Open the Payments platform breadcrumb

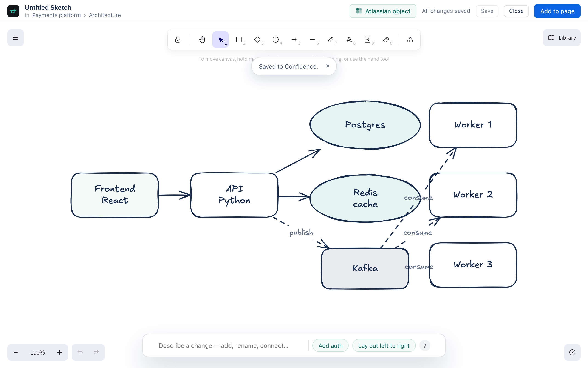pos(56,15)
